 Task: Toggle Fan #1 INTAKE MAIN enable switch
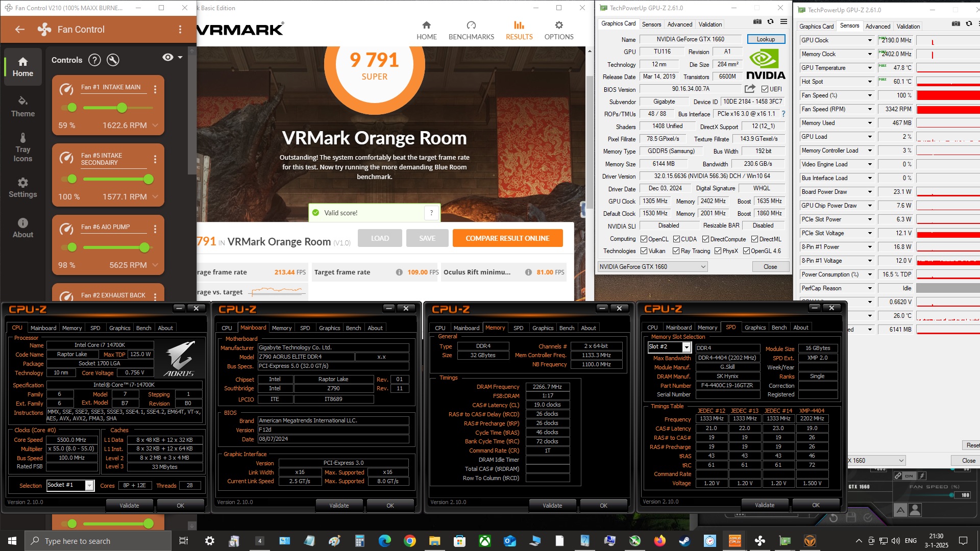pyautogui.click(x=69, y=107)
